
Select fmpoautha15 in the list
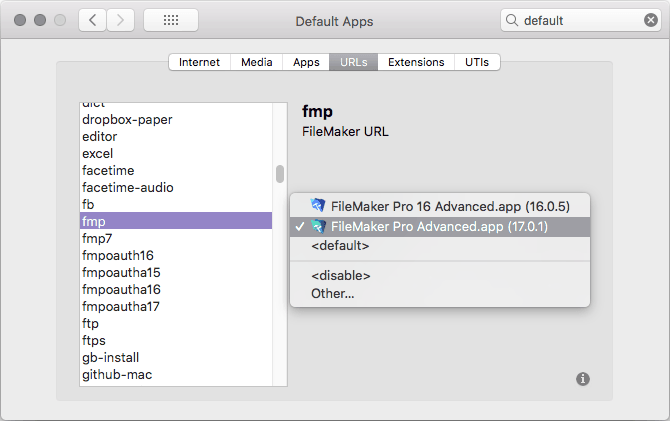[176, 272]
